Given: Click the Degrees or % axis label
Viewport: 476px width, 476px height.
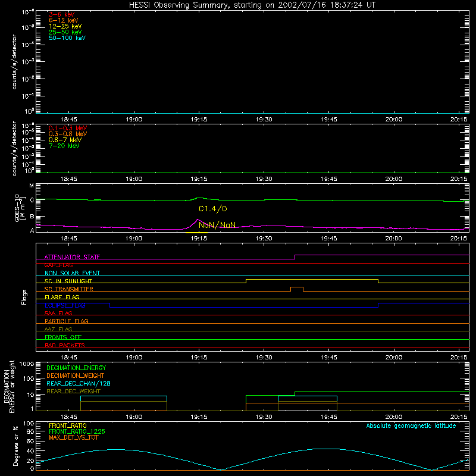Looking at the screenshot, I should coord(15,446).
